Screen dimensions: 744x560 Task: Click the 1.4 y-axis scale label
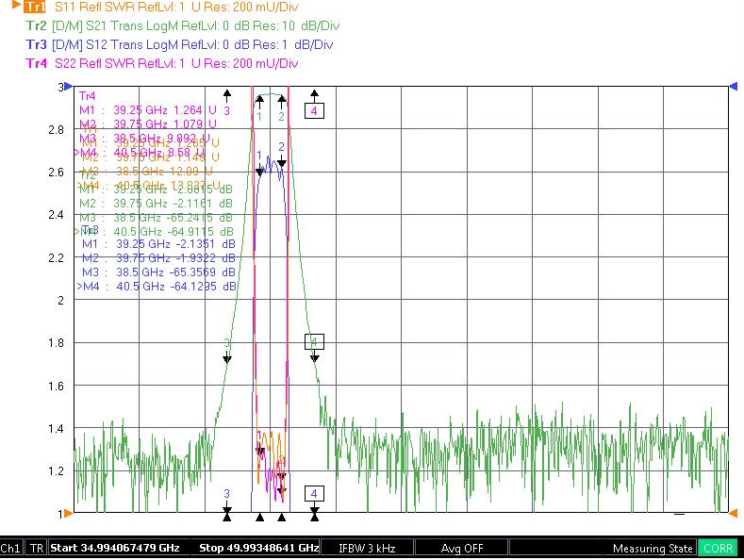click(x=56, y=429)
